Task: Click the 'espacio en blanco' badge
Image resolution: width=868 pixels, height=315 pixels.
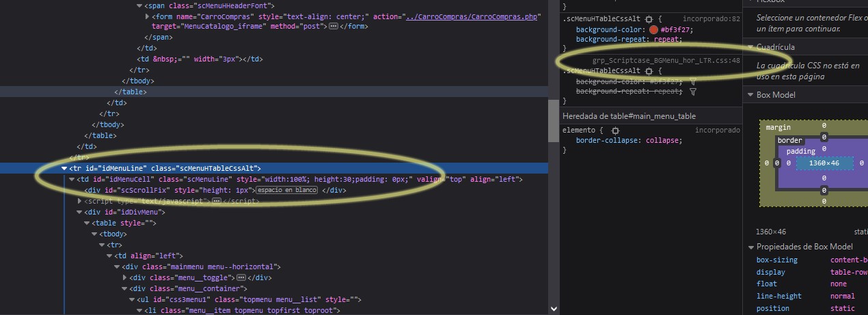Action: [x=286, y=190]
